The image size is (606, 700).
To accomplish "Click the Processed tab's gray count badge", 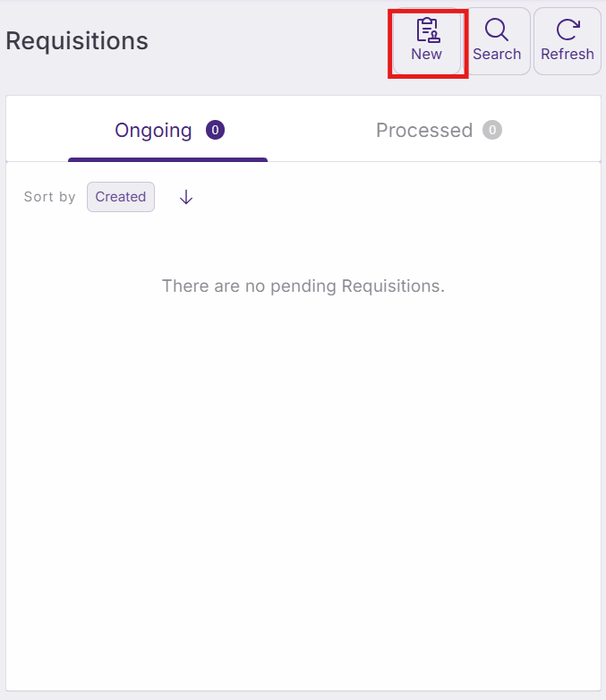I will pyautogui.click(x=492, y=131).
